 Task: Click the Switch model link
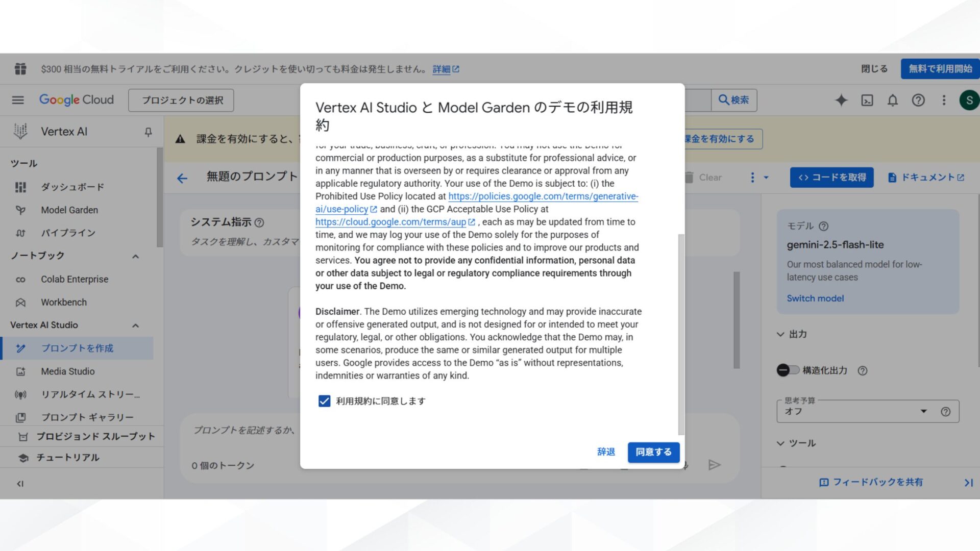pos(815,298)
